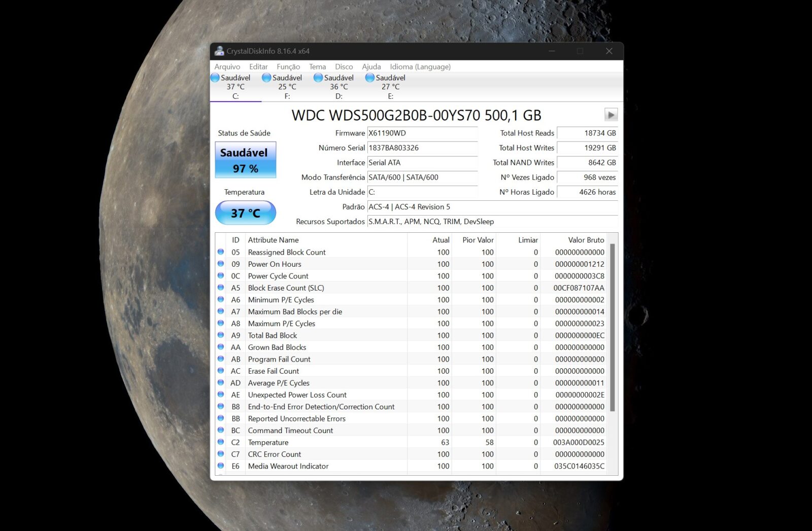This screenshot has height=531, width=812.
Task: Click the blue health dot above drive C:
Action: [216, 77]
